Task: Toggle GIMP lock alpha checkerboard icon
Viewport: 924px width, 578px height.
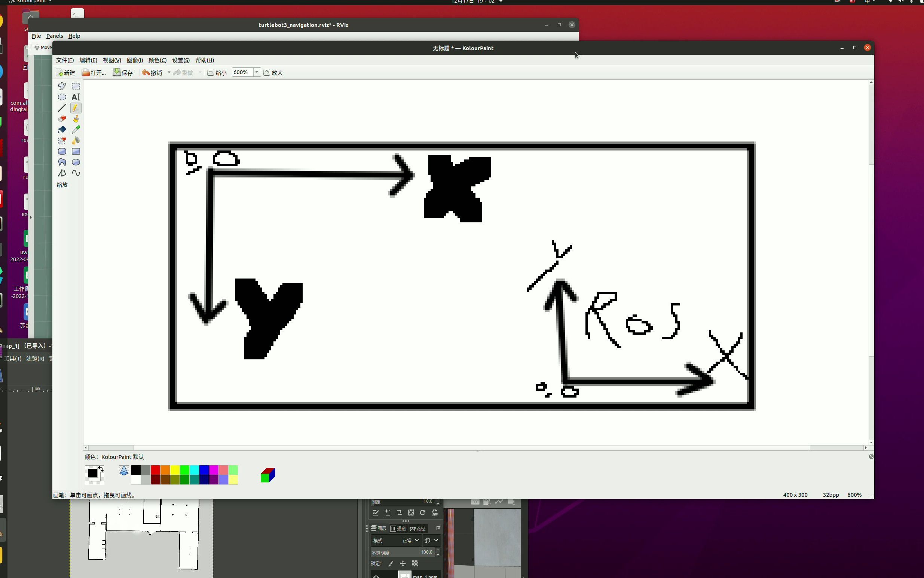Action: click(415, 563)
